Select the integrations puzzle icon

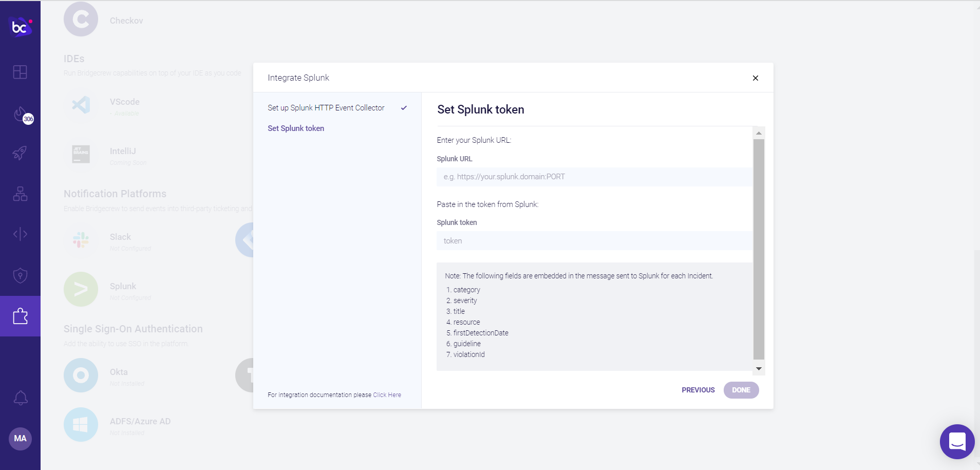(20, 316)
